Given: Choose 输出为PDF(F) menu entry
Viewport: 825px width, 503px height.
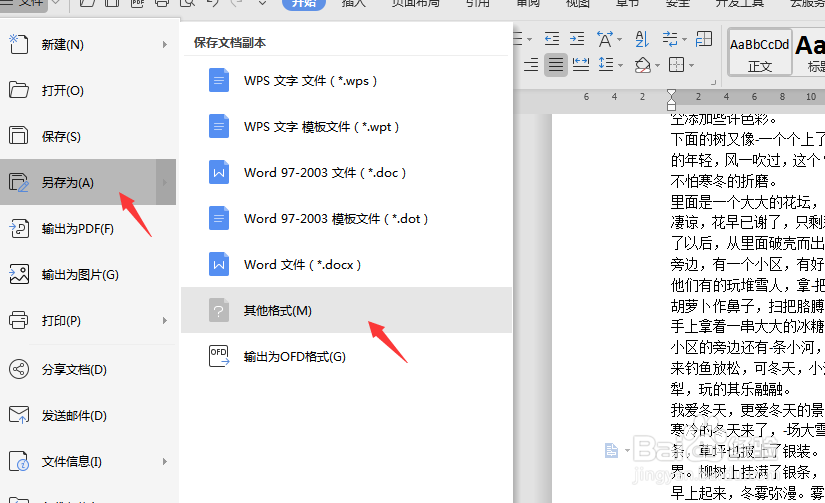Looking at the screenshot, I should (88, 229).
